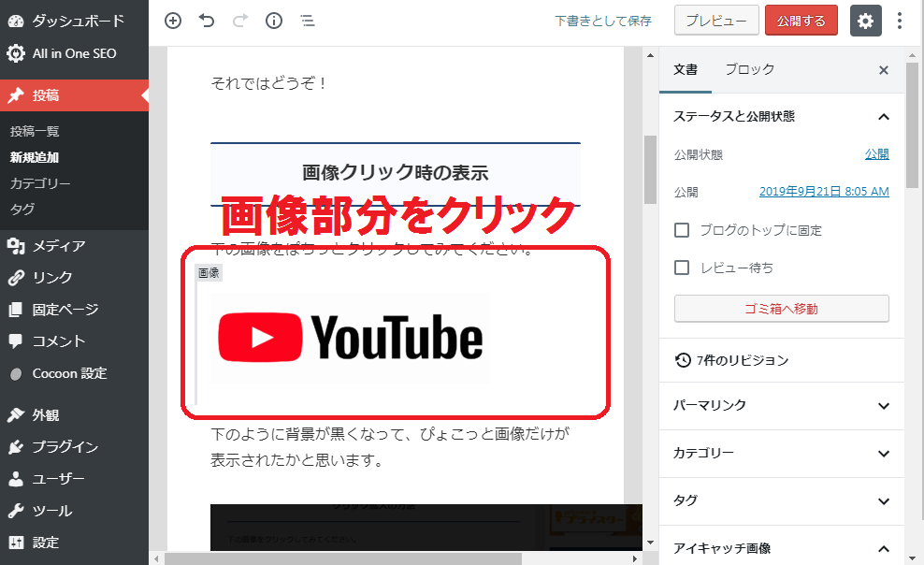The width and height of the screenshot is (924, 565).
Task: Collapse the アイキャッチ画像 panel
Action: (x=782, y=549)
